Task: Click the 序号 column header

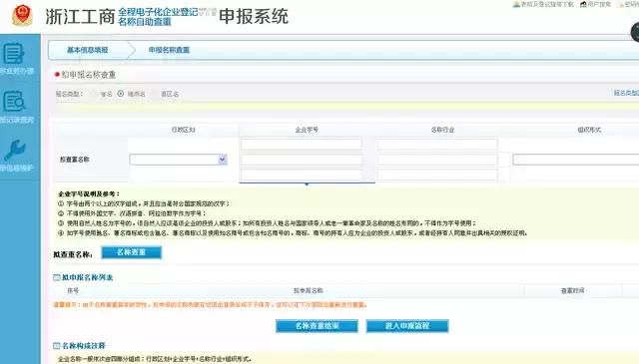Action: [x=73, y=291]
